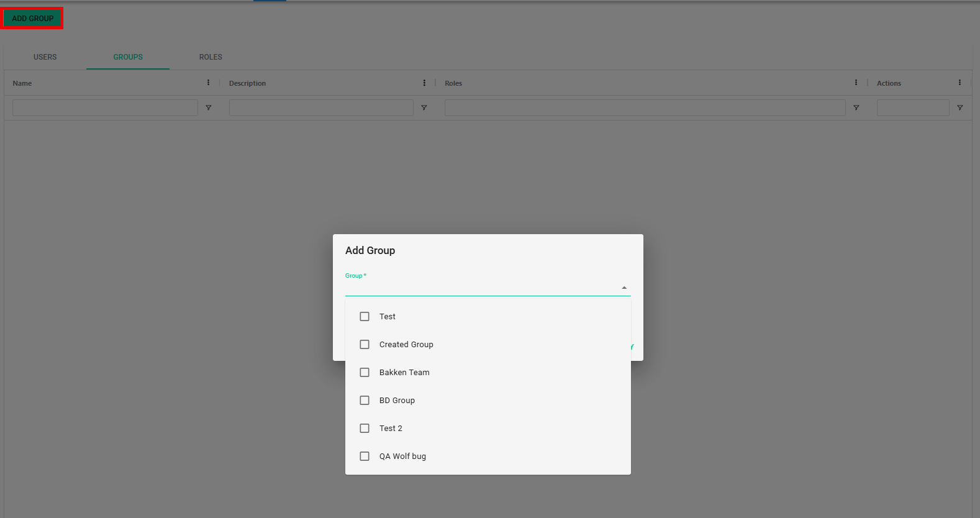Image resolution: width=980 pixels, height=518 pixels.
Task: Switch to the Users tab
Action: (x=45, y=57)
